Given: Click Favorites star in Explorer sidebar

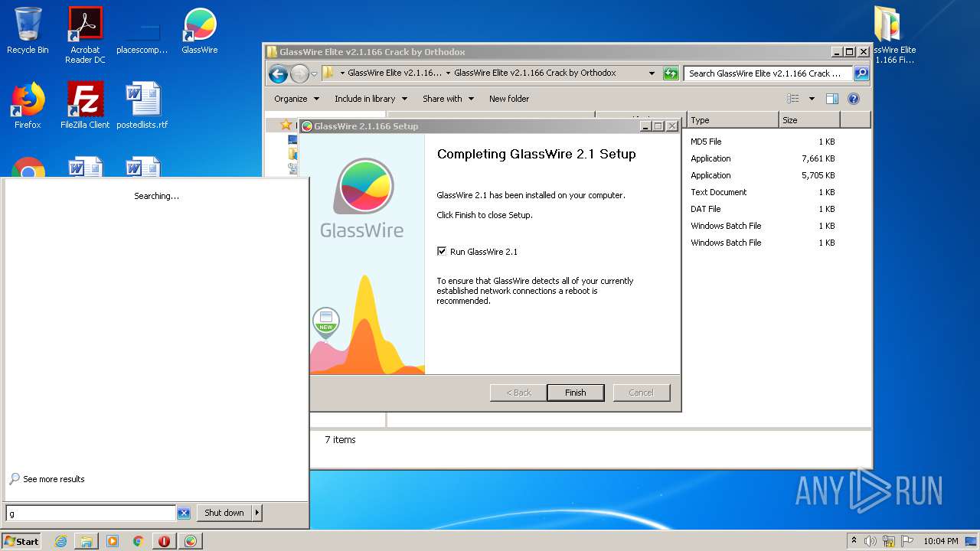Looking at the screenshot, I should tap(286, 125).
